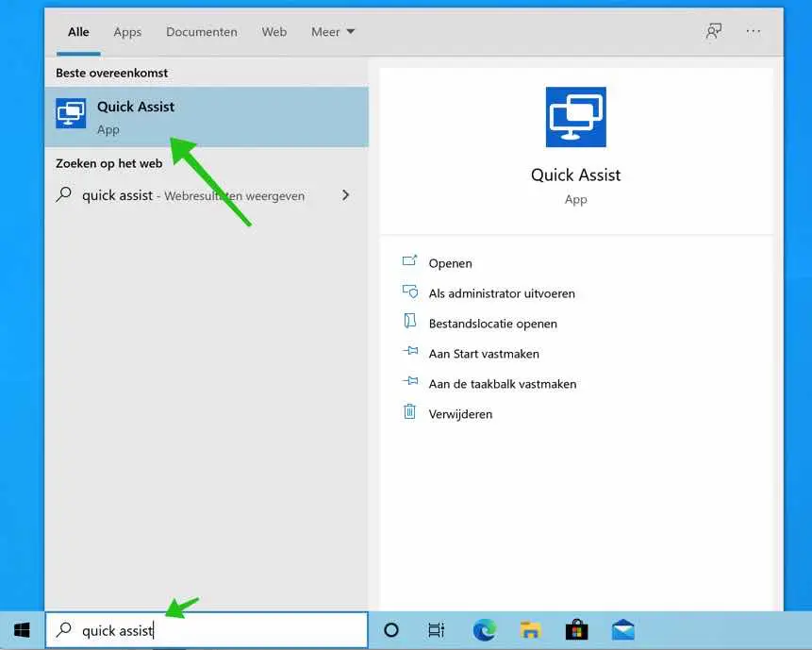Open Task View on the taskbar
This screenshot has height=650, width=812.
pos(436,630)
